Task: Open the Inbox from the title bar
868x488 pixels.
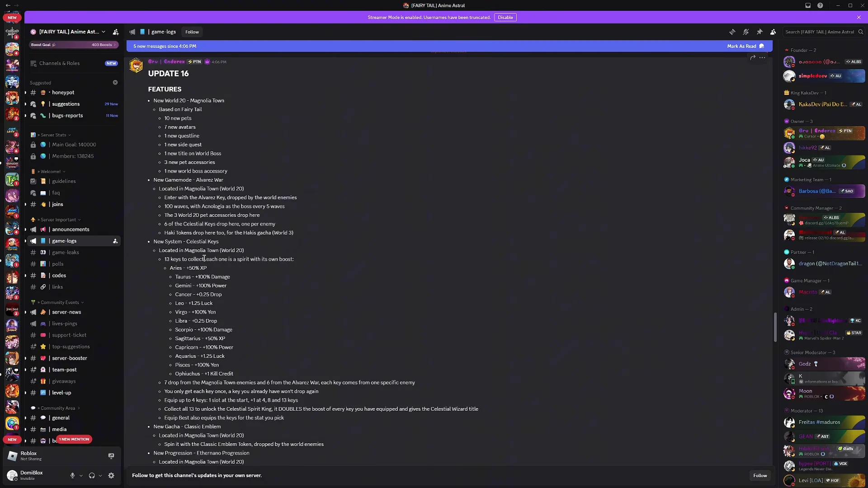Action: click(x=808, y=5)
